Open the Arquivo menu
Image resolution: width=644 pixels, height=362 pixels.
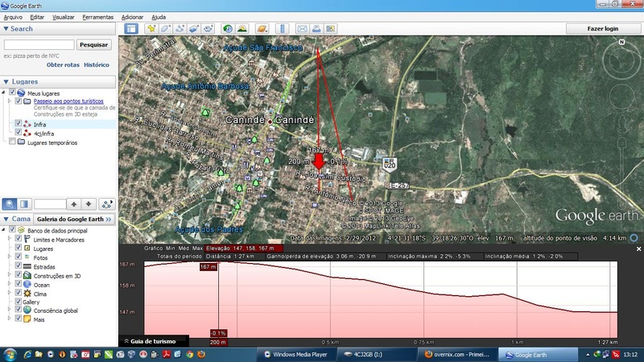13,17
